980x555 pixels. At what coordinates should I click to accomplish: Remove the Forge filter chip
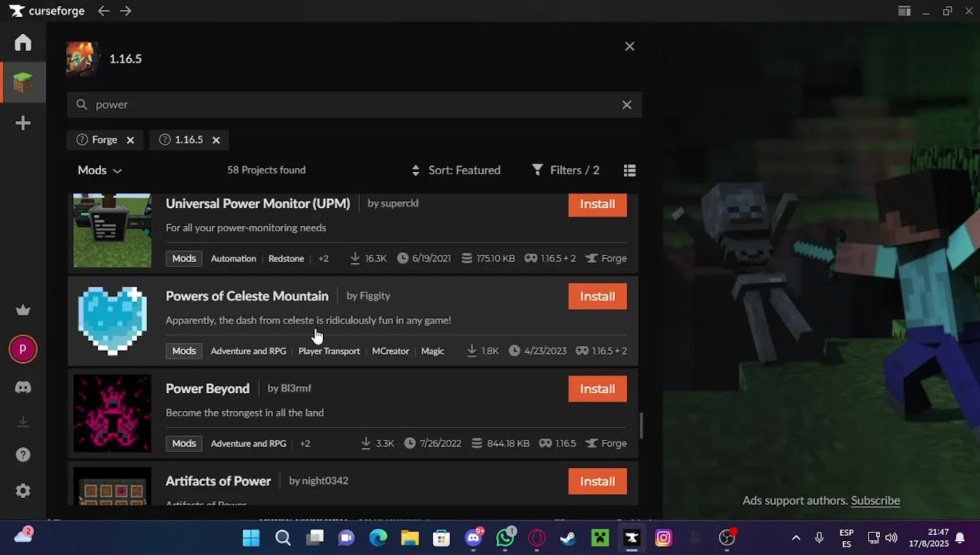click(x=130, y=140)
